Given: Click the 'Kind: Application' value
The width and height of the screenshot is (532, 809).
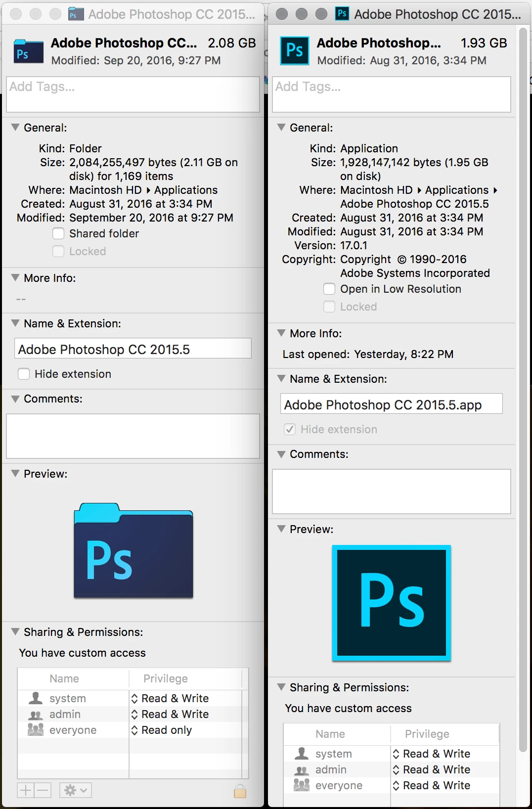Looking at the screenshot, I should [369, 148].
